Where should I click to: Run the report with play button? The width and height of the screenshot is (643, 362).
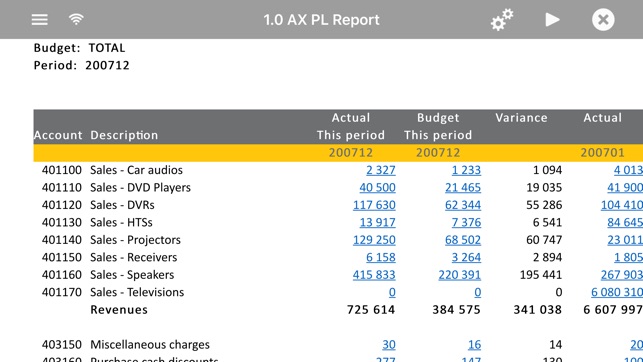point(552,19)
